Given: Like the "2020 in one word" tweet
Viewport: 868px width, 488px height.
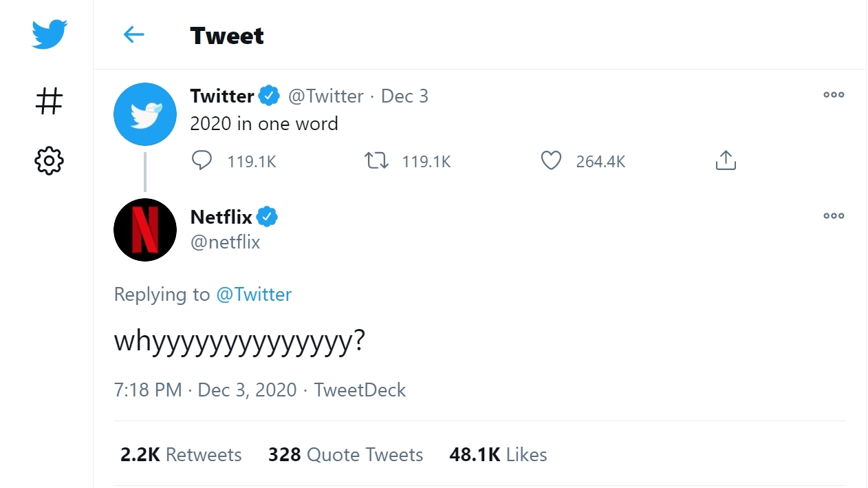Looking at the screenshot, I should [x=551, y=161].
